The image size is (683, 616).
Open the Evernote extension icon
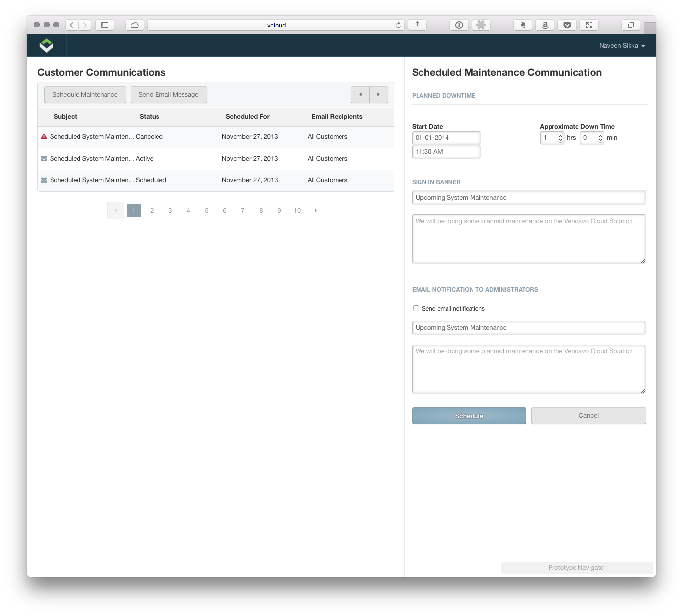[523, 25]
